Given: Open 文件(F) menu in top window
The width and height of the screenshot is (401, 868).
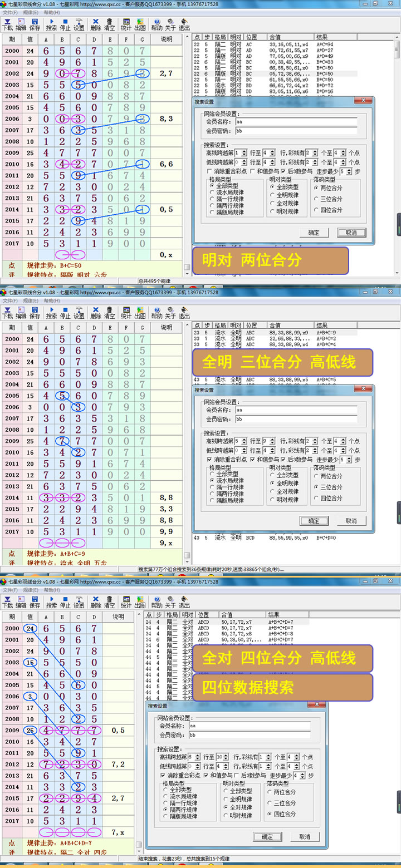Looking at the screenshot, I should coord(10,12).
